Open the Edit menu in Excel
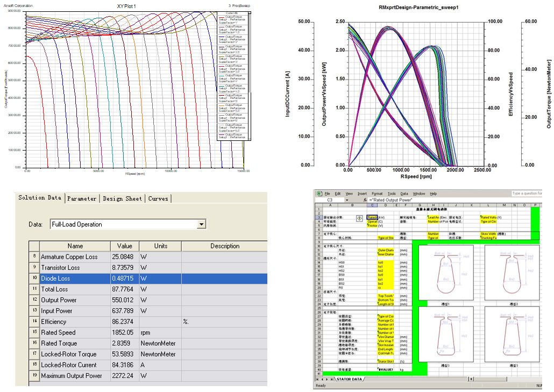The image size is (554, 392). pos(337,194)
